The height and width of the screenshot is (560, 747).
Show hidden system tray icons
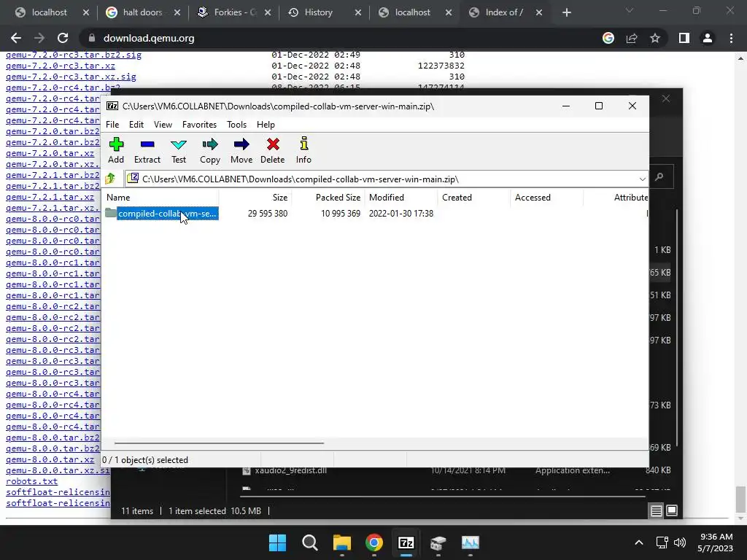639,542
